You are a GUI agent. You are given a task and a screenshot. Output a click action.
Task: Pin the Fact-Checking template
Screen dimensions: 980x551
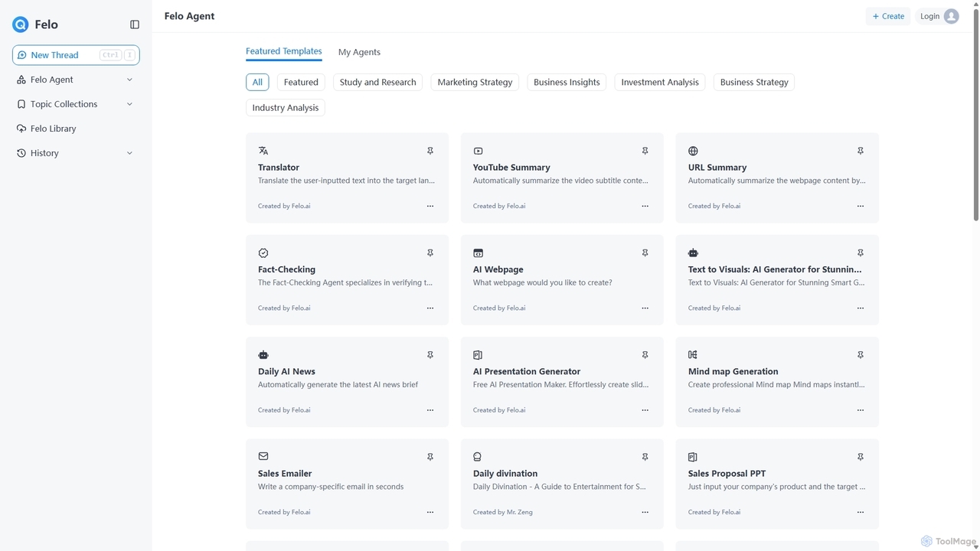click(x=430, y=253)
